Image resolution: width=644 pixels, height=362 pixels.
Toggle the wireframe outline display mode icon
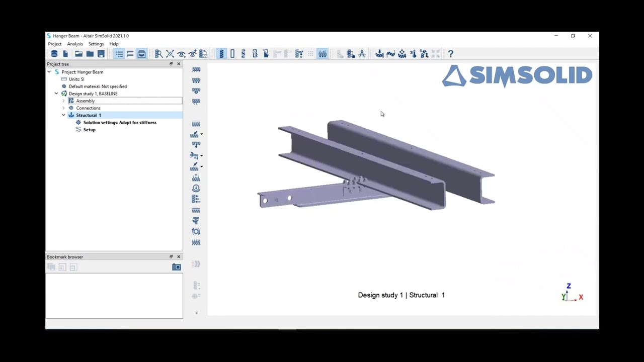[232, 54]
